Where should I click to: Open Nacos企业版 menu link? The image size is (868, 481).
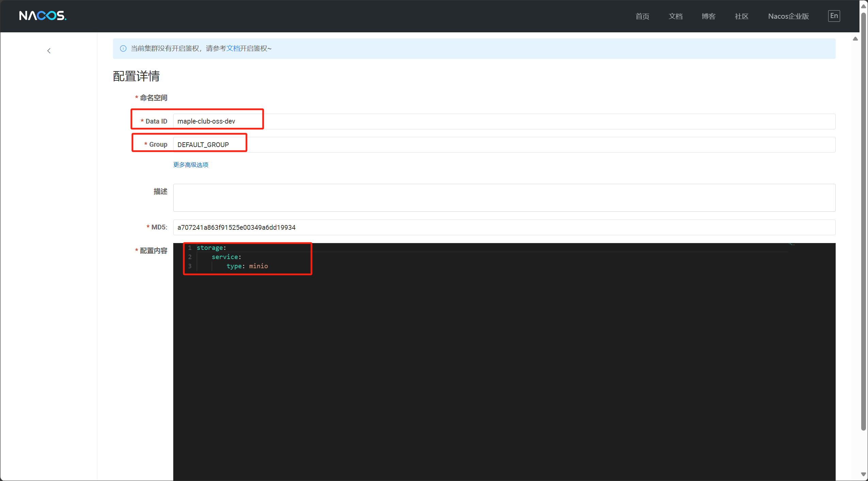[788, 16]
